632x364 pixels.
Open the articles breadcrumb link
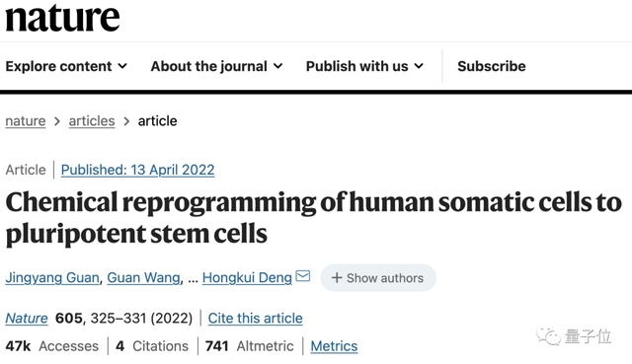pos(92,120)
